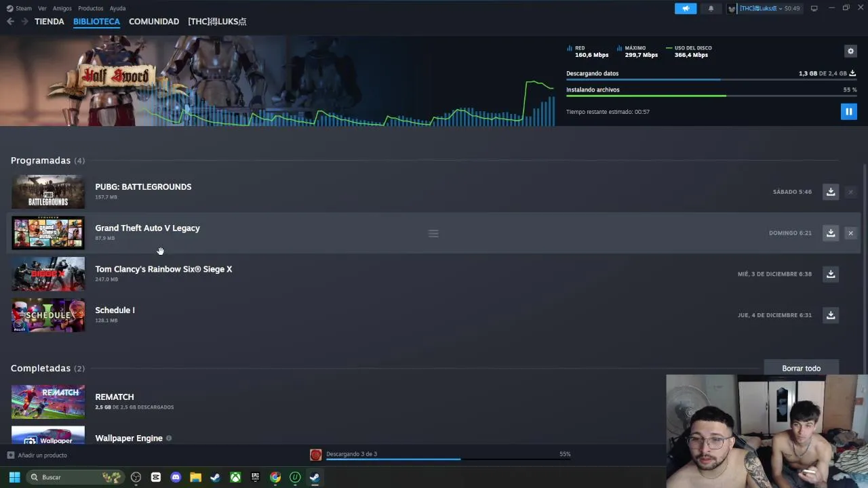
Task: Click info icon beside Wallpaper Engine
Action: 169,439
